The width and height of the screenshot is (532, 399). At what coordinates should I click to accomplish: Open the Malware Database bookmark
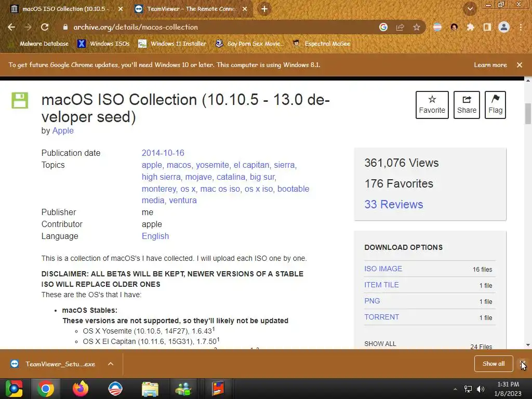pyautogui.click(x=41, y=44)
